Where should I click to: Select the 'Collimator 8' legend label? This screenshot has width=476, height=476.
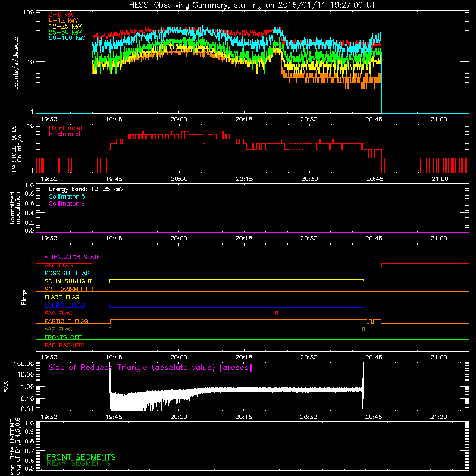click(x=67, y=196)
